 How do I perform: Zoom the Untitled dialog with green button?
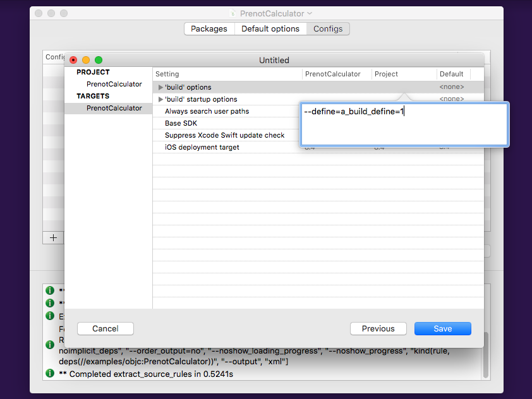click(99, 60)
